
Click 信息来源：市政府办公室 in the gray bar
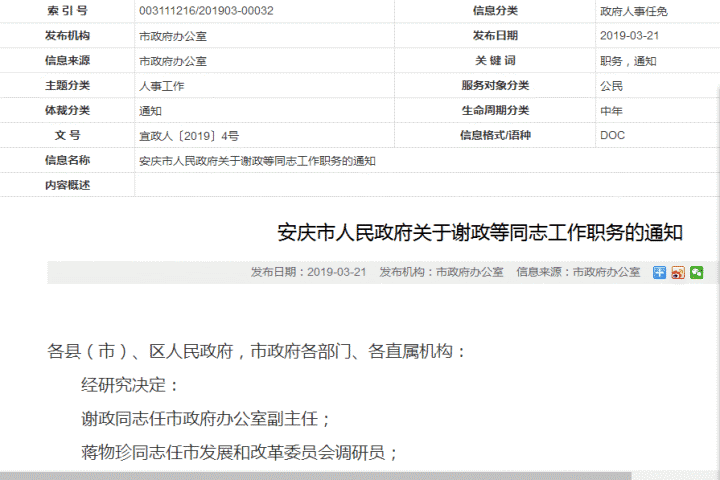[578, 272]
